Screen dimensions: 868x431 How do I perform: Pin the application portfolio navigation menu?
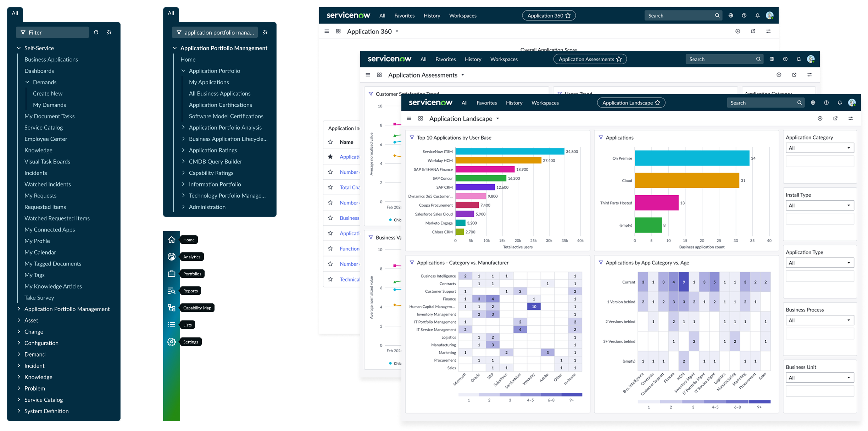point(265,32)
